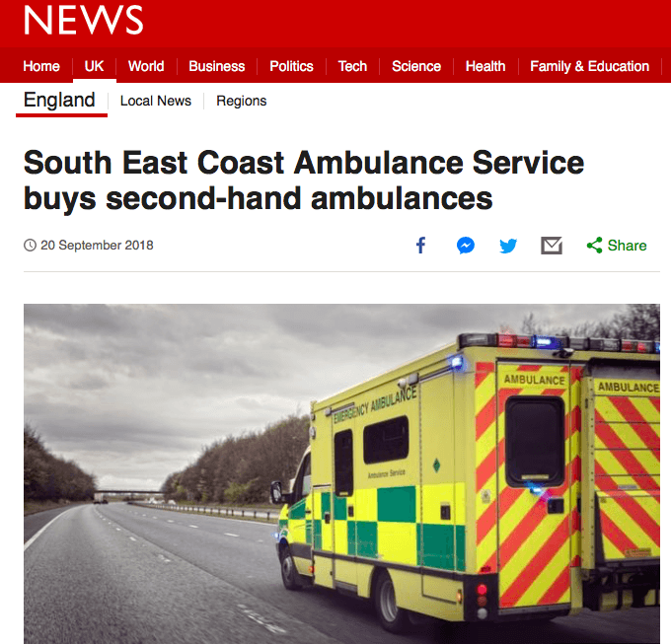Open the Business section

pyautogui.click(x=216, y=66)
